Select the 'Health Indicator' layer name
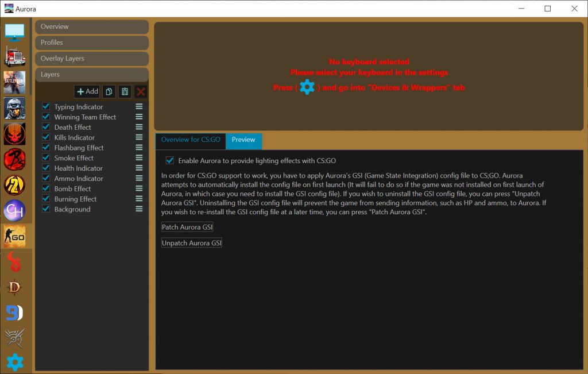Image resolution: width=588 pixels, height=374 pixels. click(78, 168)
